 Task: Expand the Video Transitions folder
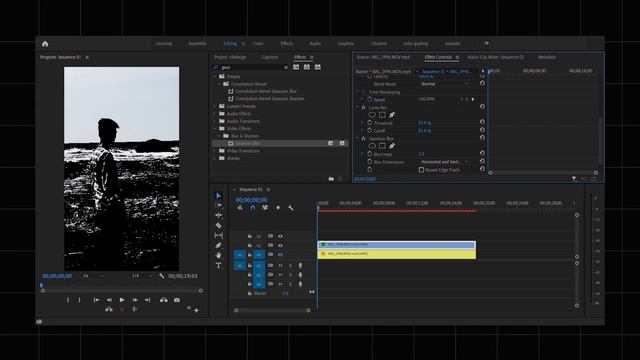(x=215, y=151)
